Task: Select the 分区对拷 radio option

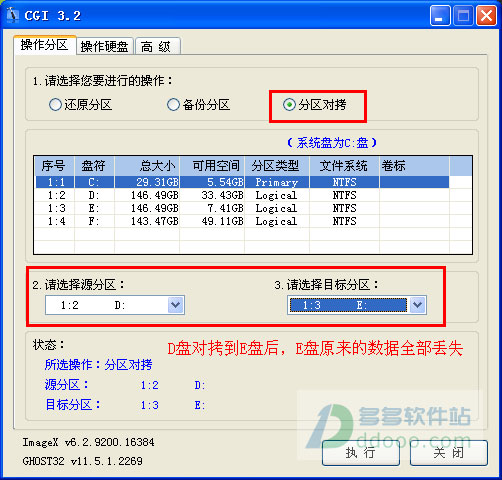Action: click(x=315, y=105)
